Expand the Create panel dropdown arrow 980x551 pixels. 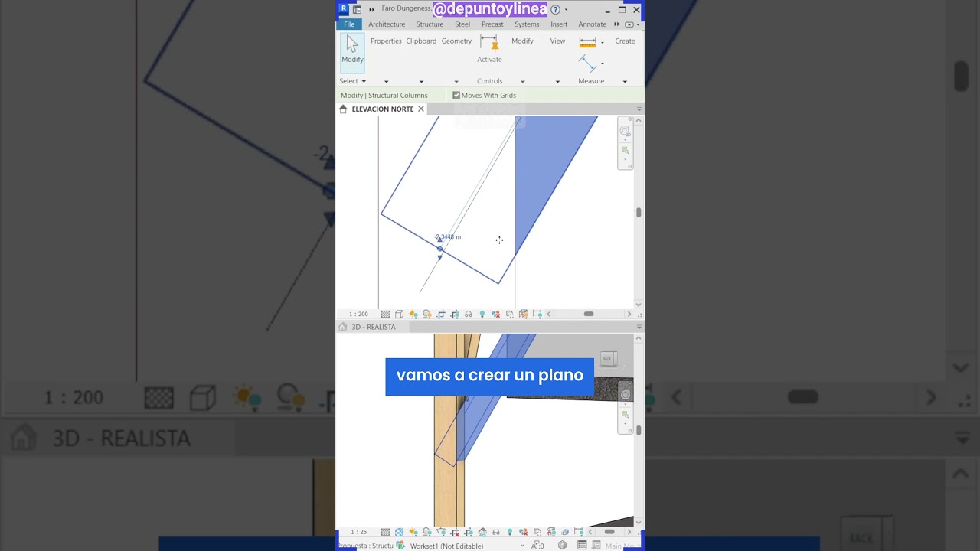625,81
